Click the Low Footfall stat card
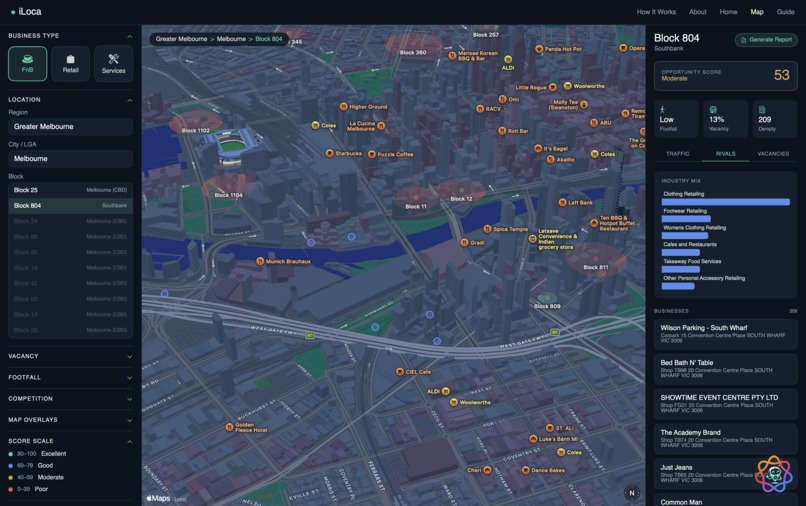Image resolution: width=806 pixels, height=506 pixels. (x=676, y=119)
